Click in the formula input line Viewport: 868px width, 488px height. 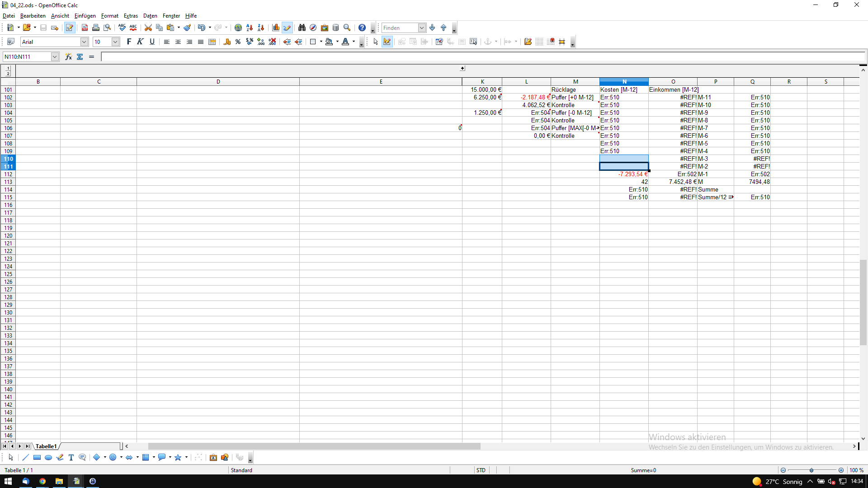tap(452, 56)
